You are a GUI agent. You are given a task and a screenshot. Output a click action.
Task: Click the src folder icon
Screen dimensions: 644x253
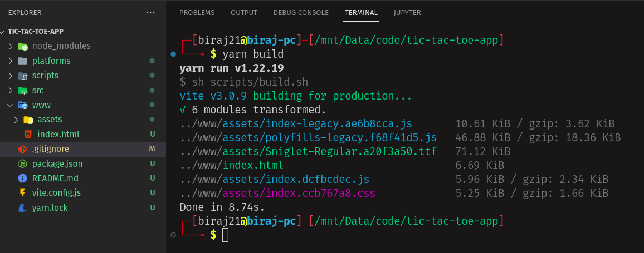point(23,91)
